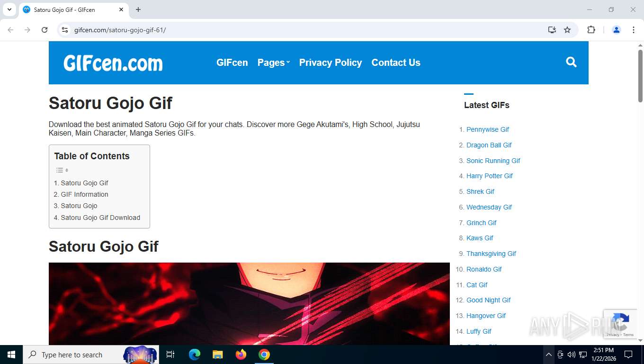Open Task View on the taskbar

(x=170, y=355)
